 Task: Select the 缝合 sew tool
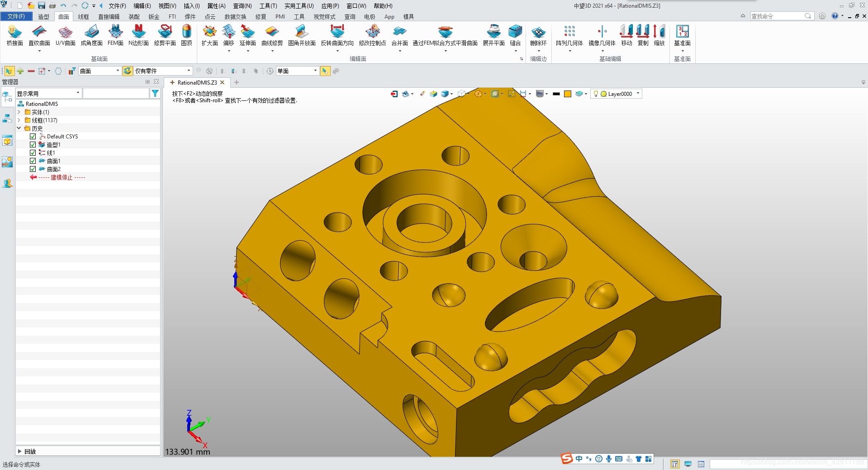(515, 35)
